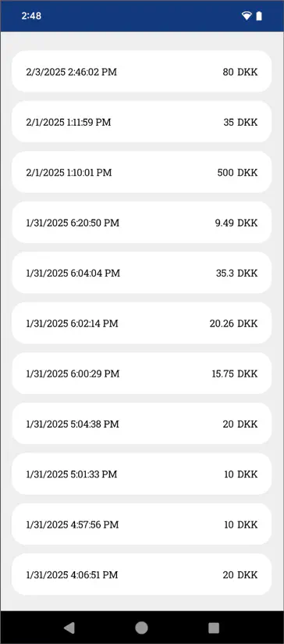Screen dimensions: 284x644
Task: Open the 80 DKK transaction from 2/3/2025
Action: [x=142, y=71]
